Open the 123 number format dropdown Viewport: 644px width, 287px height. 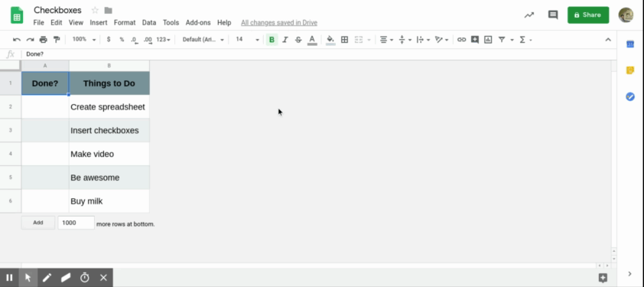[163, 40]
